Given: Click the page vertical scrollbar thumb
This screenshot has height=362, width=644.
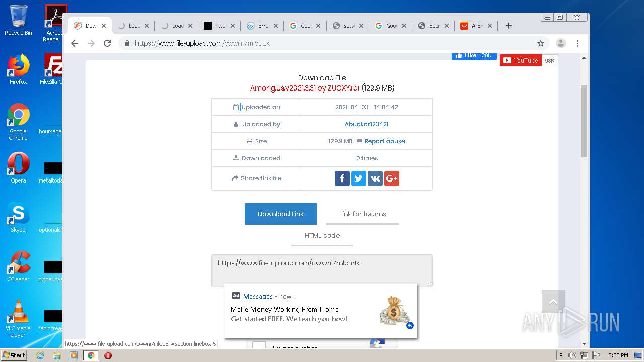Looking at the screenshot, I should 584,121.
